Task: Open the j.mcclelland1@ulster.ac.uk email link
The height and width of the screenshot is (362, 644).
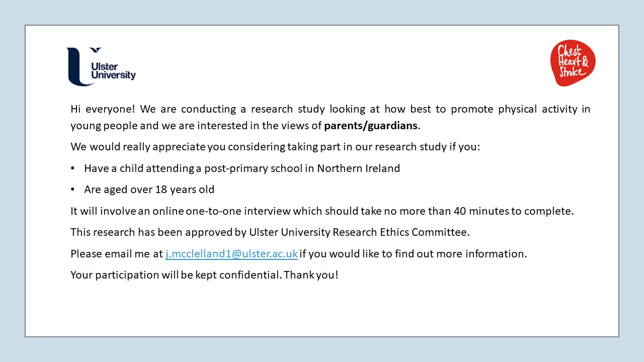Action: 231,254
